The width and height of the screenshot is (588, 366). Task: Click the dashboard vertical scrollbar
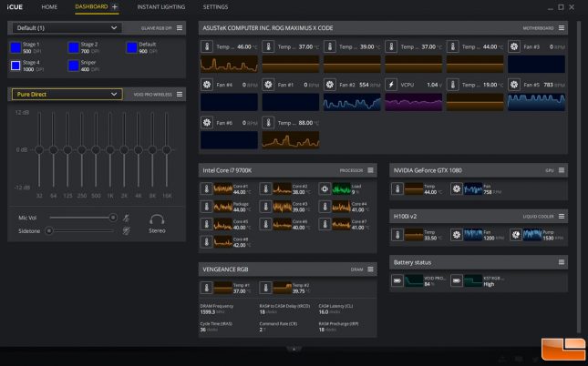[579, 177]
